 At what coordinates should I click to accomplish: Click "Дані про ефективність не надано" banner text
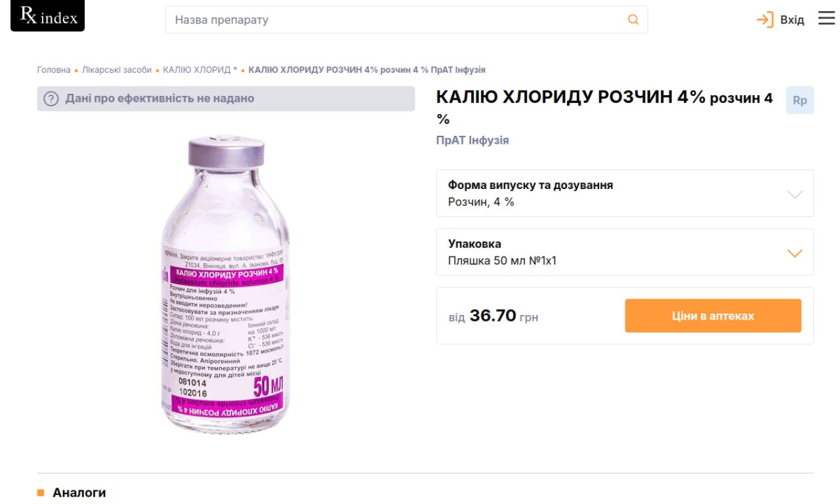159,99
